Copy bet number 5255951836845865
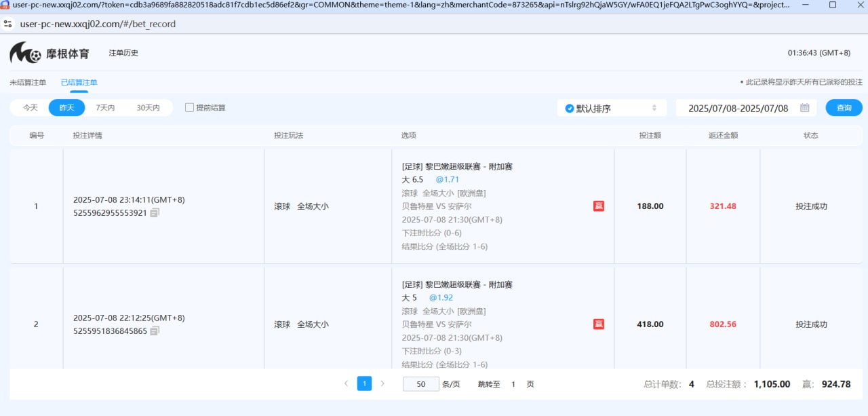 [x=155, y=331]
